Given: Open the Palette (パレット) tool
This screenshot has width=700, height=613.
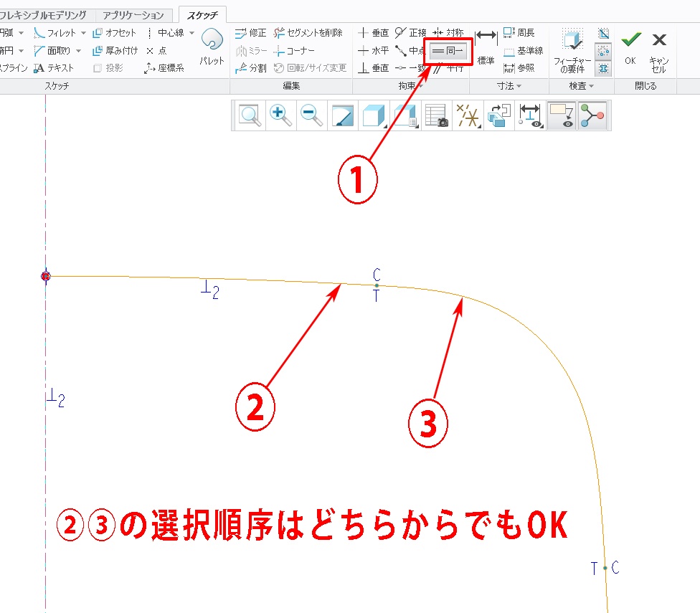Looking at the screenshot, I should [212, 48].
